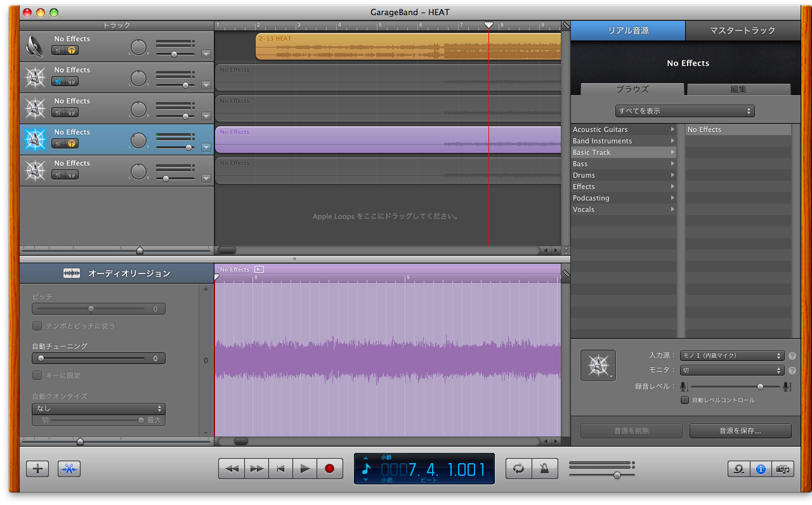This screenshot has height=505, width=812.
Task: Select Vocals in the category list
Action: [x=624, y=209]
